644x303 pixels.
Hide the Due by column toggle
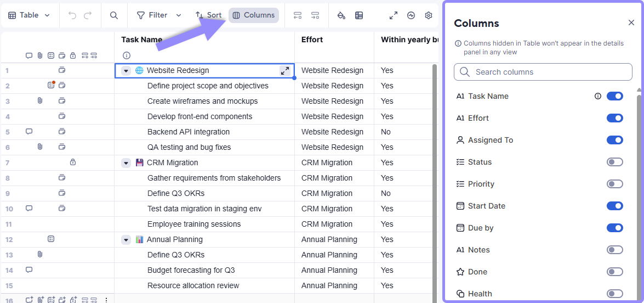click(x=615, y=228)
